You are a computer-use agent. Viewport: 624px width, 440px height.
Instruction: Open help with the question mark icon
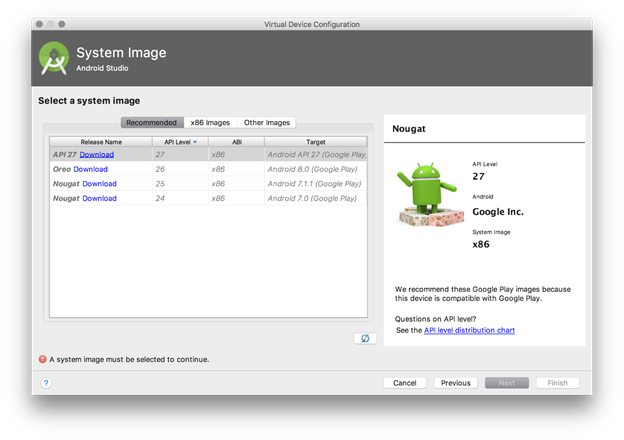46,383
